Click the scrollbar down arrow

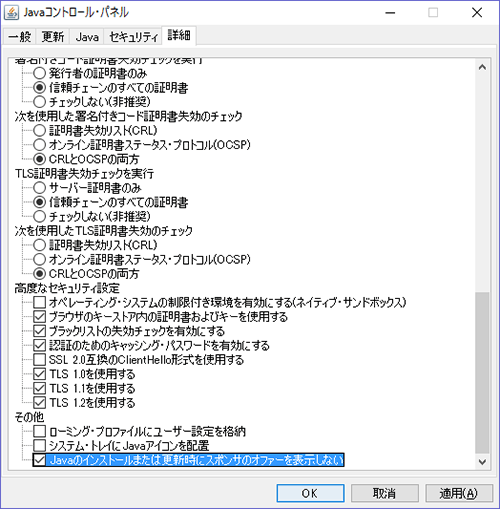482,462
